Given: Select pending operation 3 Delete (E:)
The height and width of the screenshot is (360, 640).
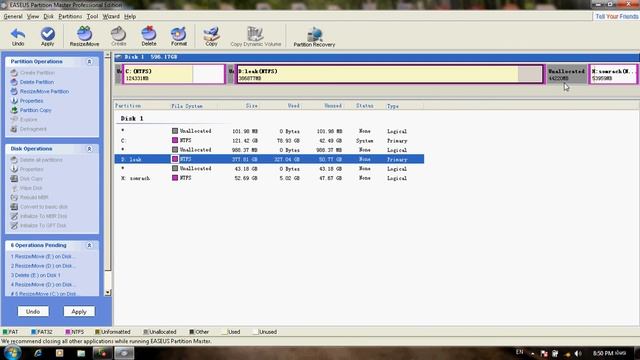Looking at the screenshot, I should 36,275.
